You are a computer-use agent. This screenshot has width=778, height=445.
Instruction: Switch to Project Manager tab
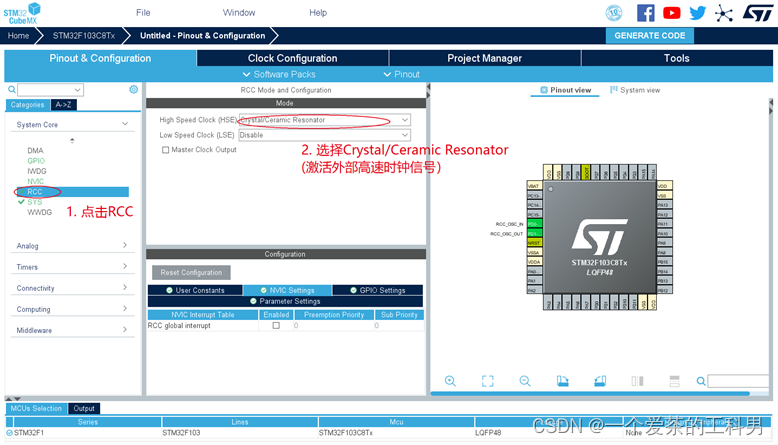pyautogui.click(x=484, y=58)
